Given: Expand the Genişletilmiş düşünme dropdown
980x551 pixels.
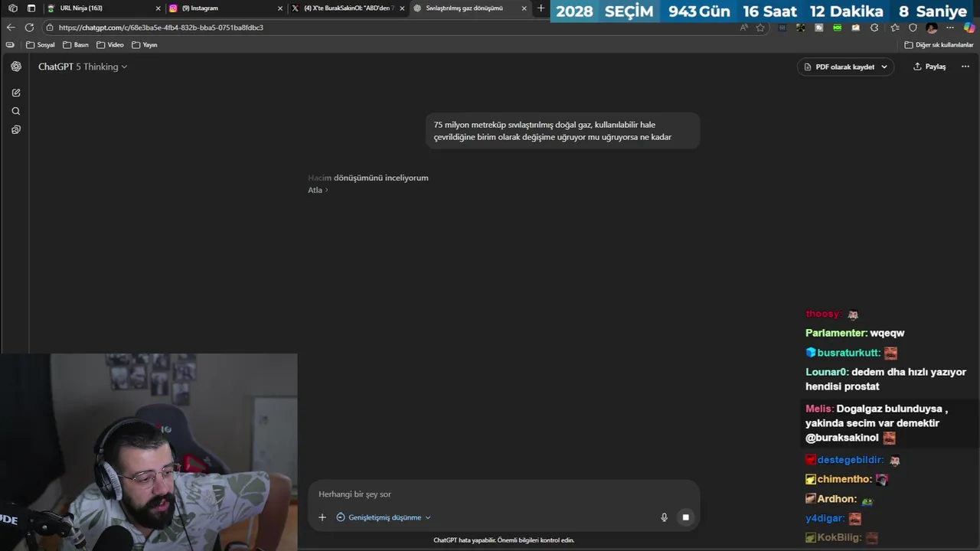Looking at the screenshot, I should click(x=384, y=517).
